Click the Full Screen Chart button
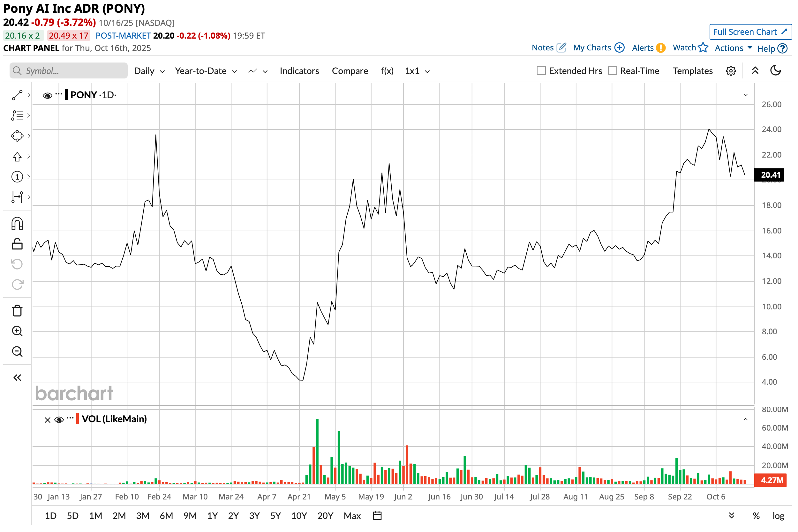This screenshot has width=798, height=532. (751, 32)
